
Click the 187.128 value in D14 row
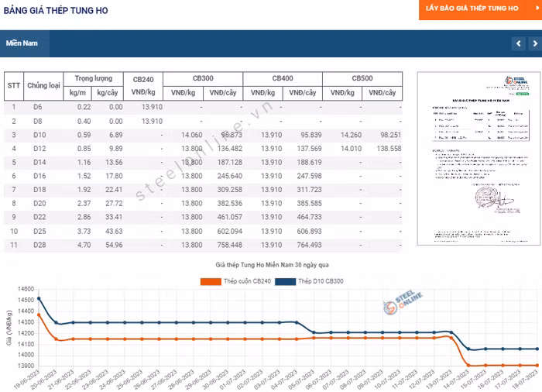[230, 162]
